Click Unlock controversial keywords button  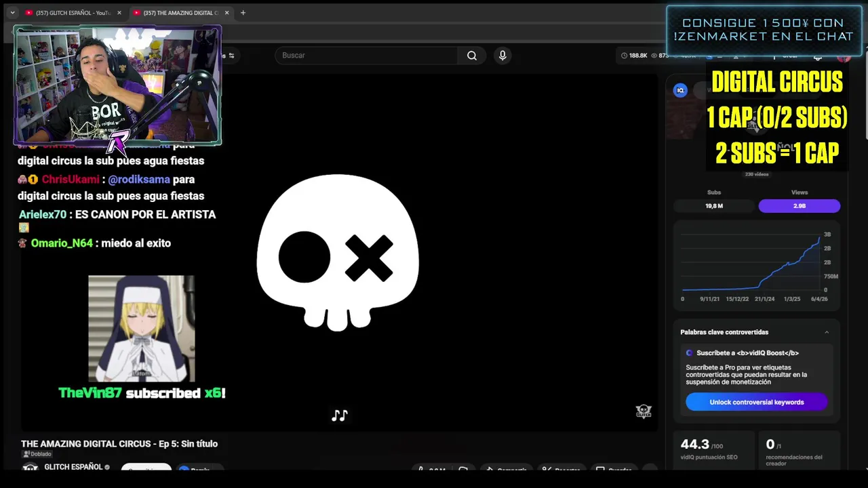coord(757,402)
